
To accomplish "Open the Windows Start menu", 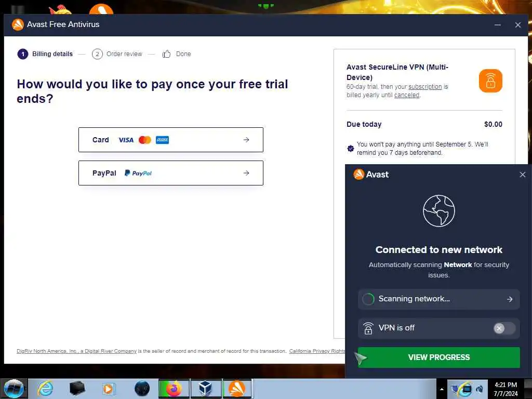I will click(x=14, y=389).
